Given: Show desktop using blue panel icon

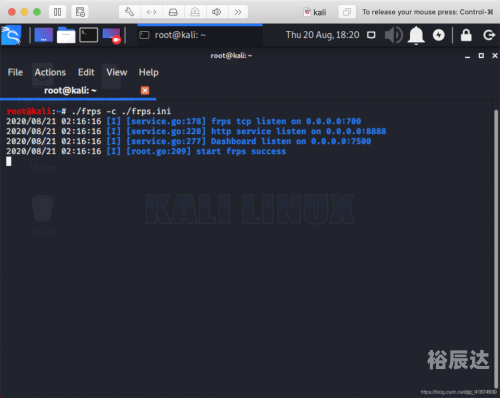Looking at the screenshot, I should 44,35.
